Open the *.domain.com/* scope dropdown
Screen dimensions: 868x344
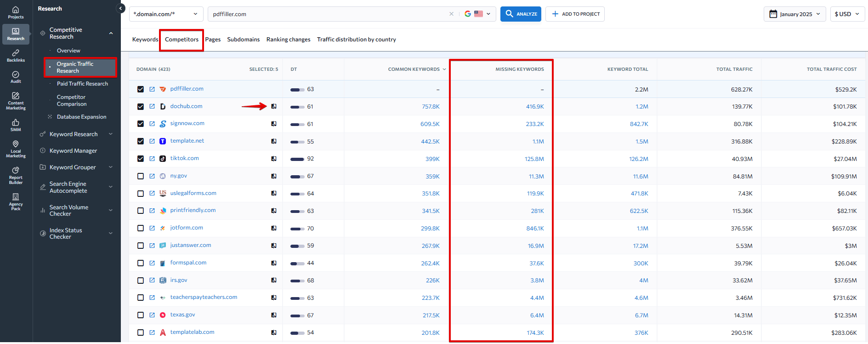166,14
